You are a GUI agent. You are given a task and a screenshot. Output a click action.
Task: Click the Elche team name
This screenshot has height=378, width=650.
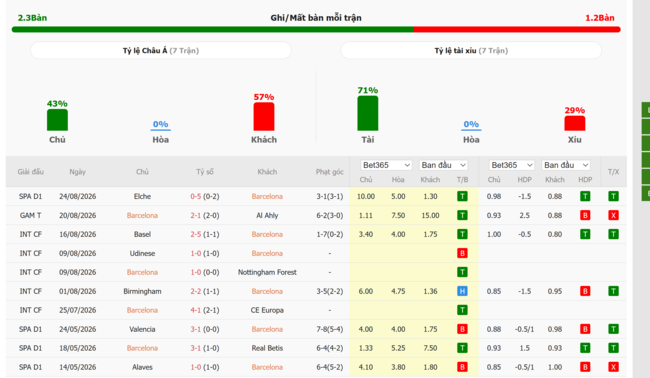[142, 196]
